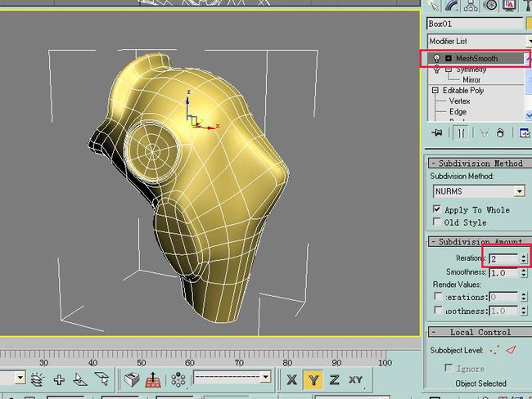
Task: Select the MeshSmooth modifier in stack
Action: [x=476, y=58]
